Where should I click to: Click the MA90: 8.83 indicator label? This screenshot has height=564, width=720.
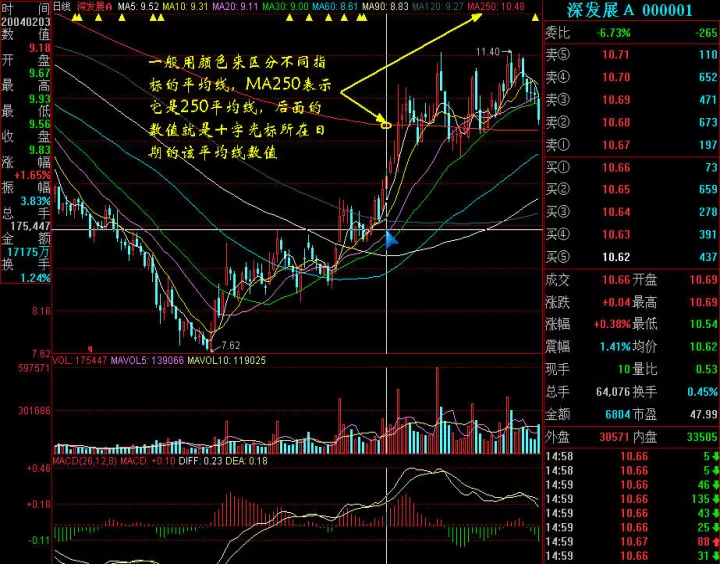[x=385, y=6]
